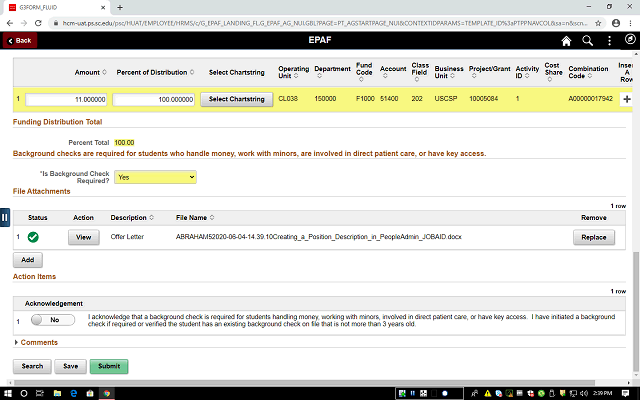Sort by Percent of Distribution column

pos(155,72)
